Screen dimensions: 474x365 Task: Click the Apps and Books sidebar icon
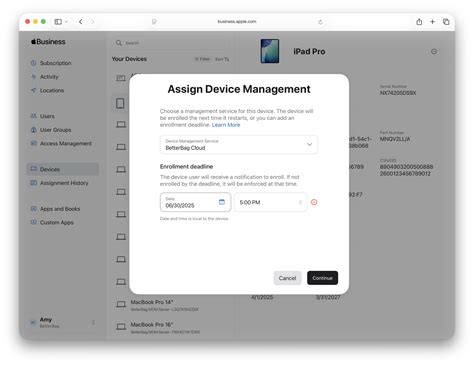pos(33,209)
